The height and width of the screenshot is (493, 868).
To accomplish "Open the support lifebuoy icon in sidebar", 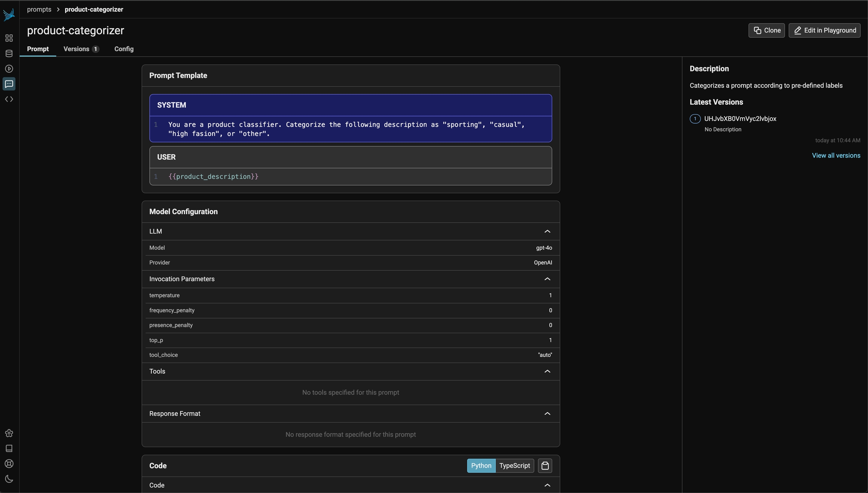I will pyautogui.click(x=9, y=464).
